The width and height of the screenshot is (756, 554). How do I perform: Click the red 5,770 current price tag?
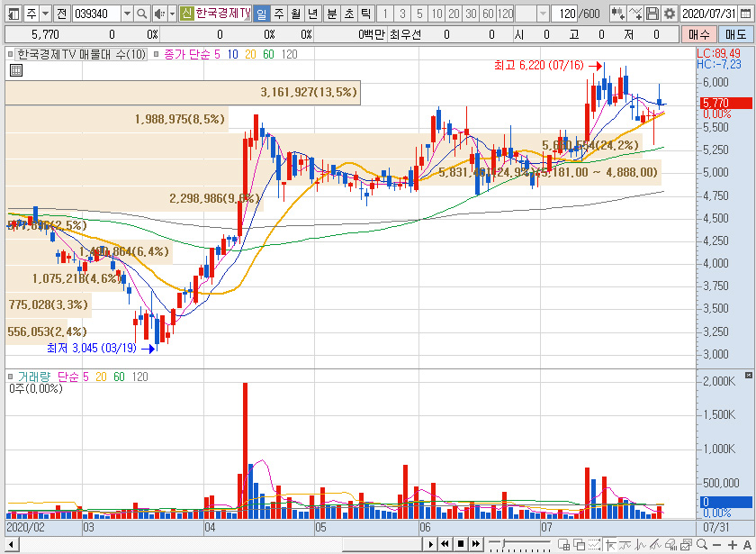(x=725, y=103)
